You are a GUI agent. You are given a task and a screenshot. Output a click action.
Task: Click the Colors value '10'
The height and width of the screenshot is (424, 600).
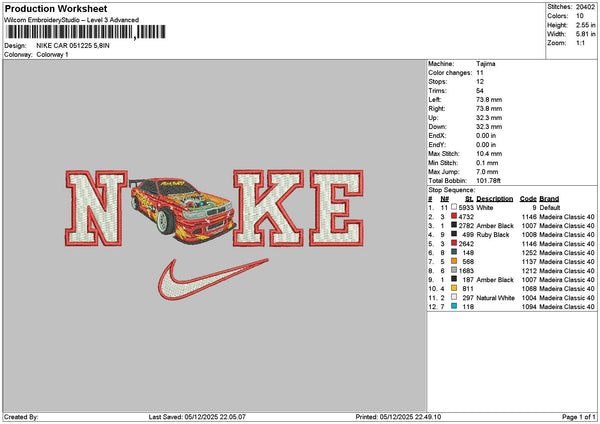(x=580, y=16)
